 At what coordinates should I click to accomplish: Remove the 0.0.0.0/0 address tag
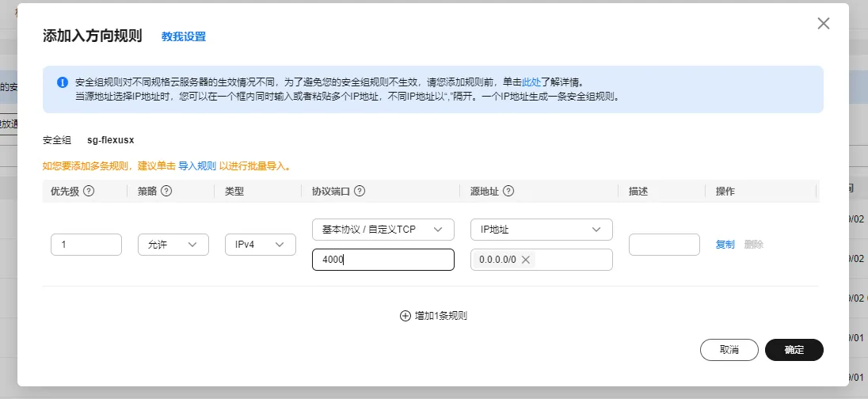(x=526, y=260)
